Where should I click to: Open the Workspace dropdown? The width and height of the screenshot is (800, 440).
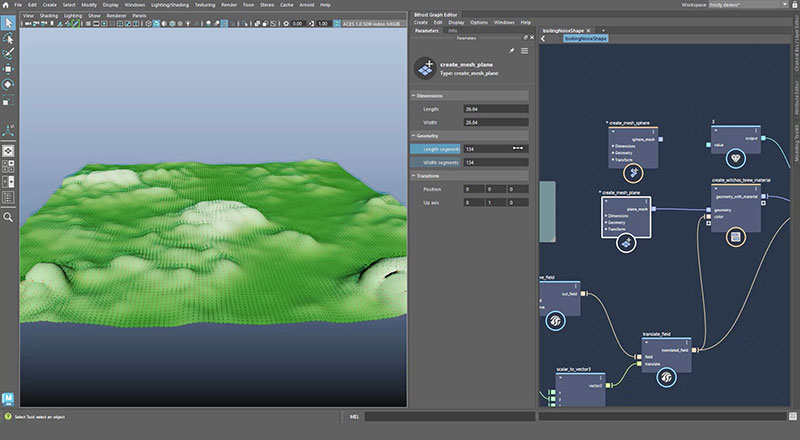coord(748,5)
